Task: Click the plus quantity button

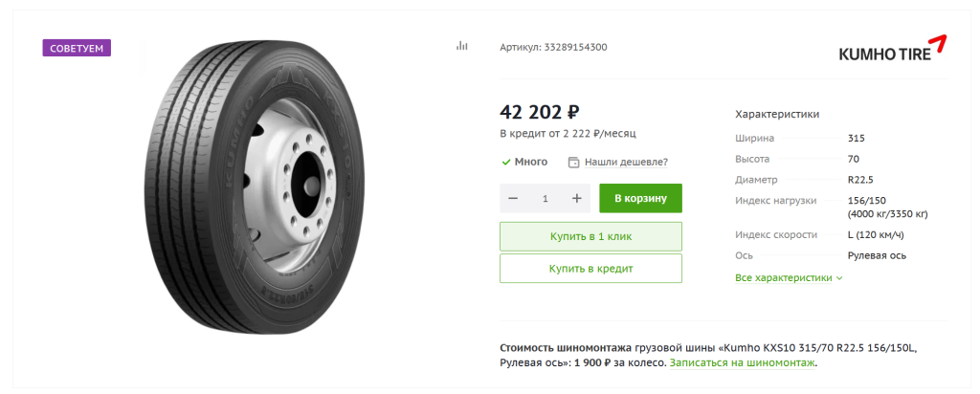Action: [x=577, y=198]
